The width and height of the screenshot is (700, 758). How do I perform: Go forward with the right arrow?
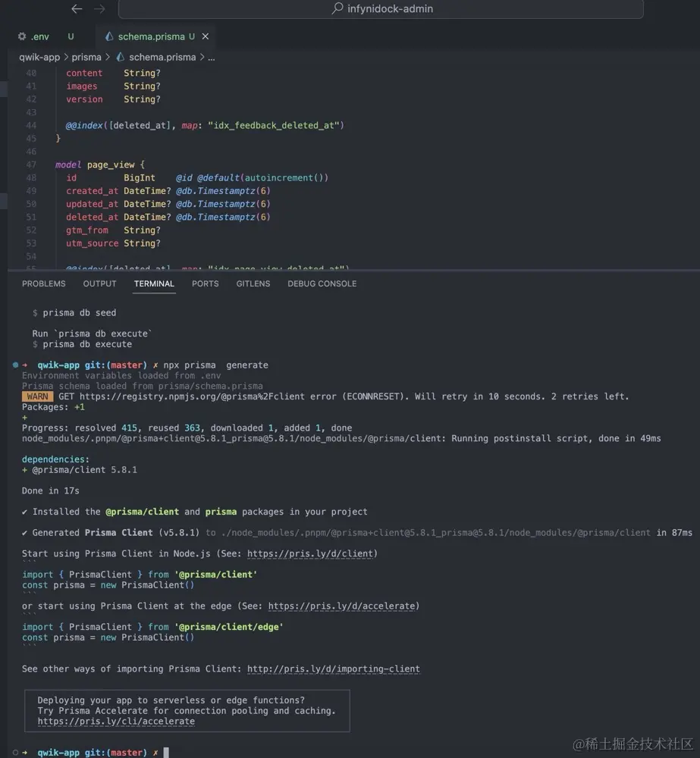point(99,9)
